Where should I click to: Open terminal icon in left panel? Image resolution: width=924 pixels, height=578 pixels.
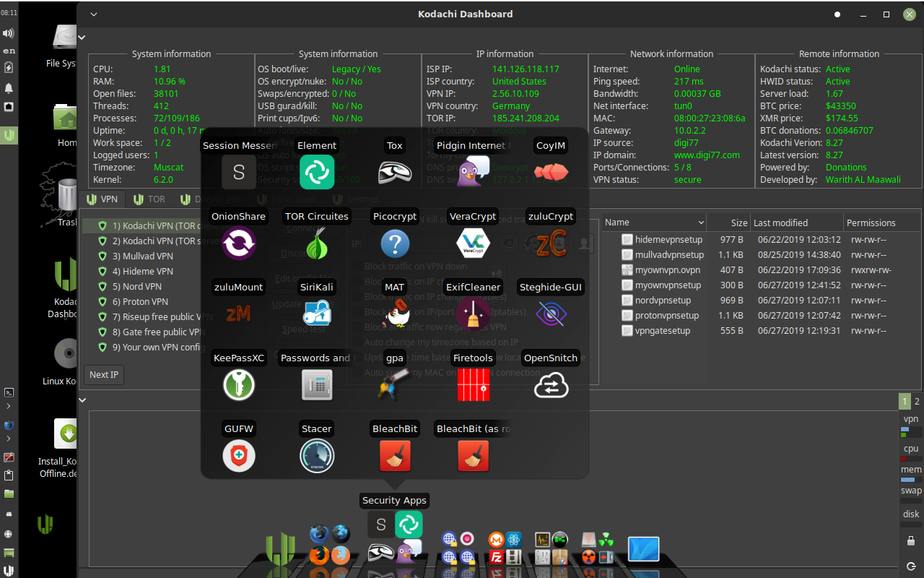(9, 393)
